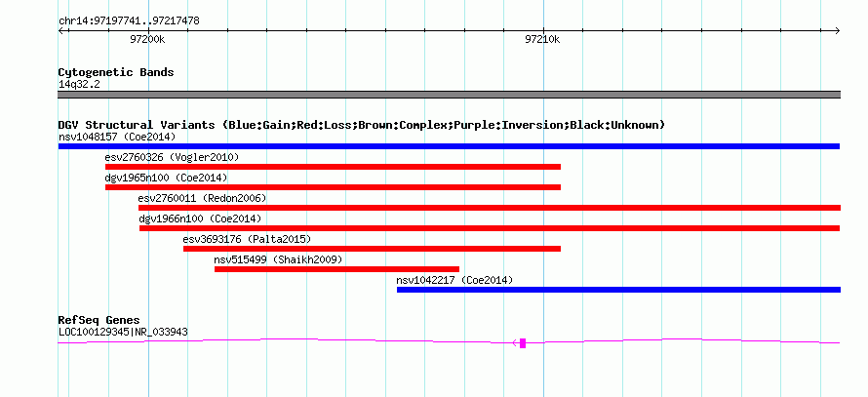Click the RefSeq Genes track title

99,320
